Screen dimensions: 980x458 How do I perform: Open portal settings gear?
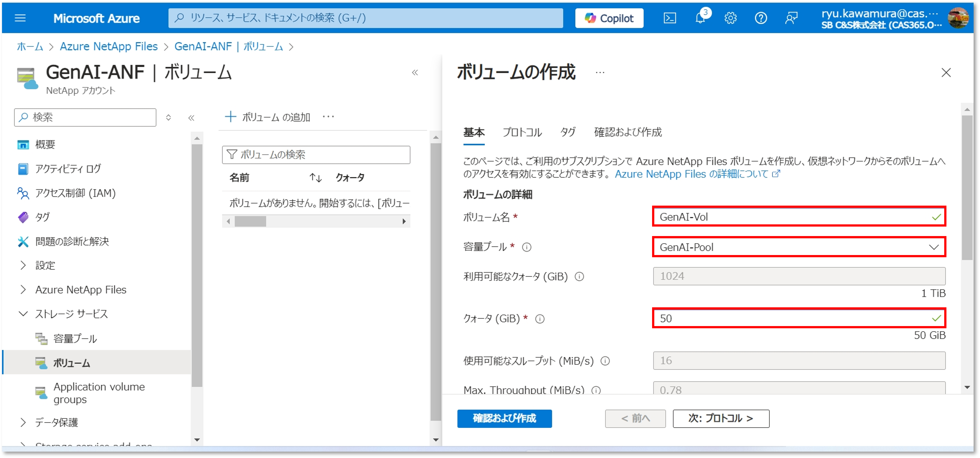click(x=730, y=18)
